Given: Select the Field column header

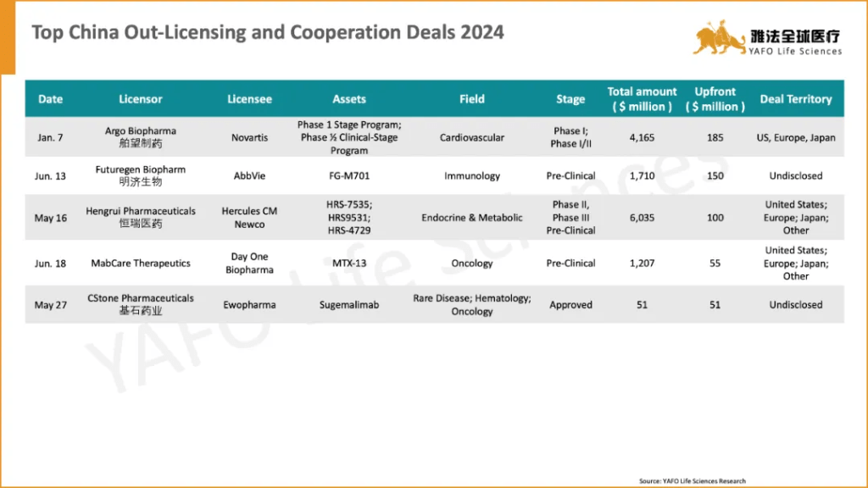Looking at the screenshot, I should tap(472, 99).
